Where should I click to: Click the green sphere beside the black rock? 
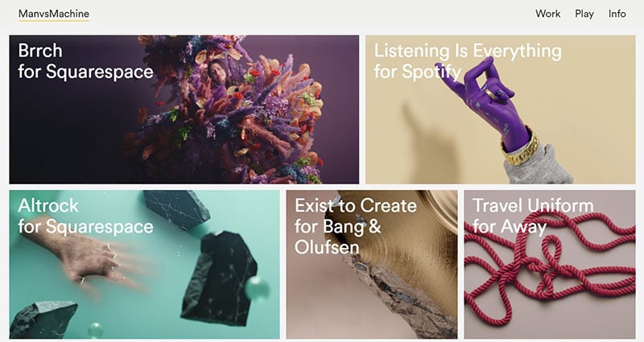(x=257, y=287)
